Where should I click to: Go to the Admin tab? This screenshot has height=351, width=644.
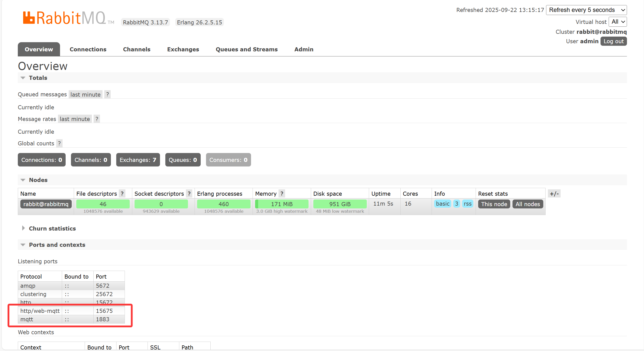[x=304, y=49]
